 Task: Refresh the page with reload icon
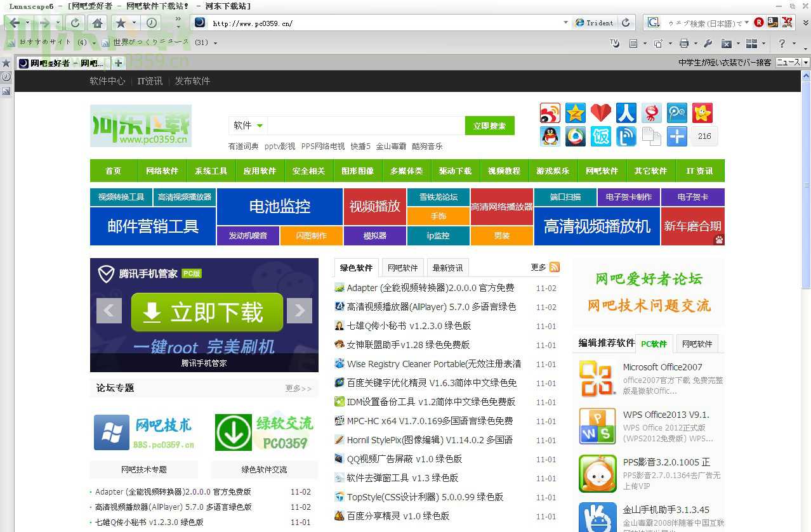[x=75, y=23]
